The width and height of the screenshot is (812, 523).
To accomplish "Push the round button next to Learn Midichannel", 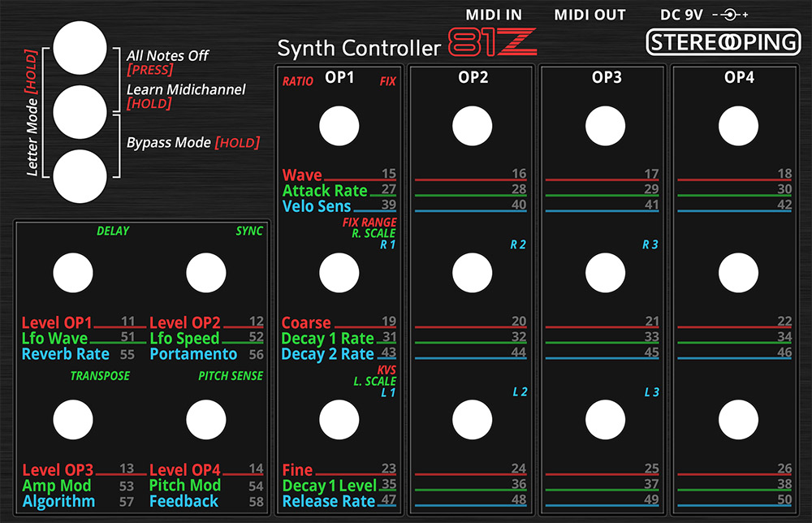I will tap(80, 112).
